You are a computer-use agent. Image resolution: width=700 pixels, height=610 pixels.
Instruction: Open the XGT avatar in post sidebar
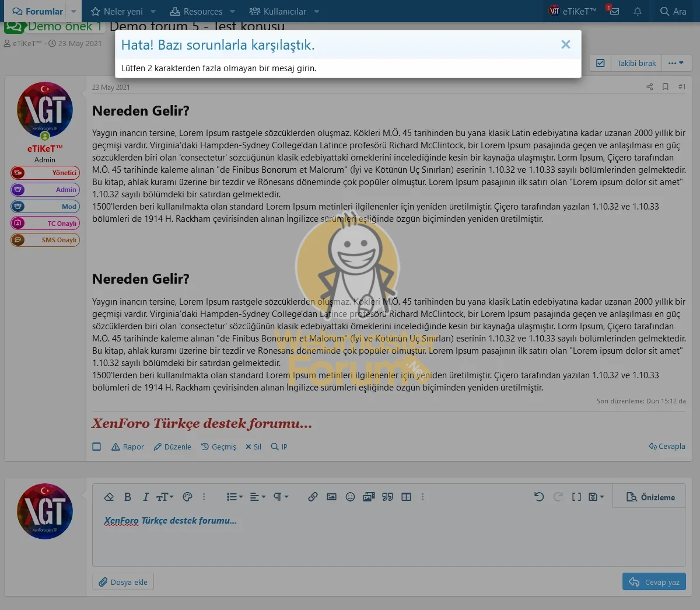click(x=45, y=109)
